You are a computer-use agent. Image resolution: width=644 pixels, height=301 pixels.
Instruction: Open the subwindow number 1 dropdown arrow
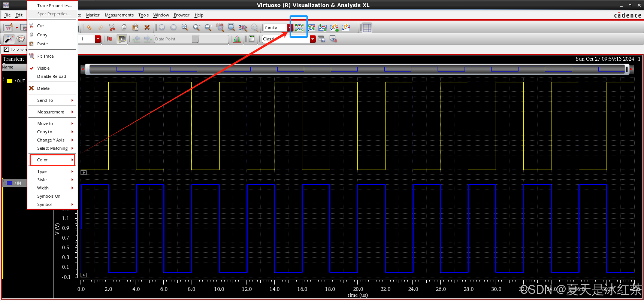(x=98, y=39)
